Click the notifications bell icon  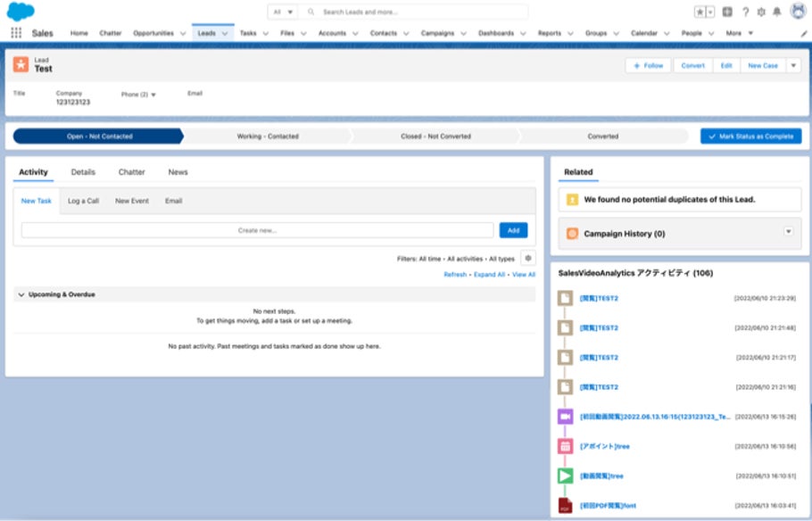(777, 12)
